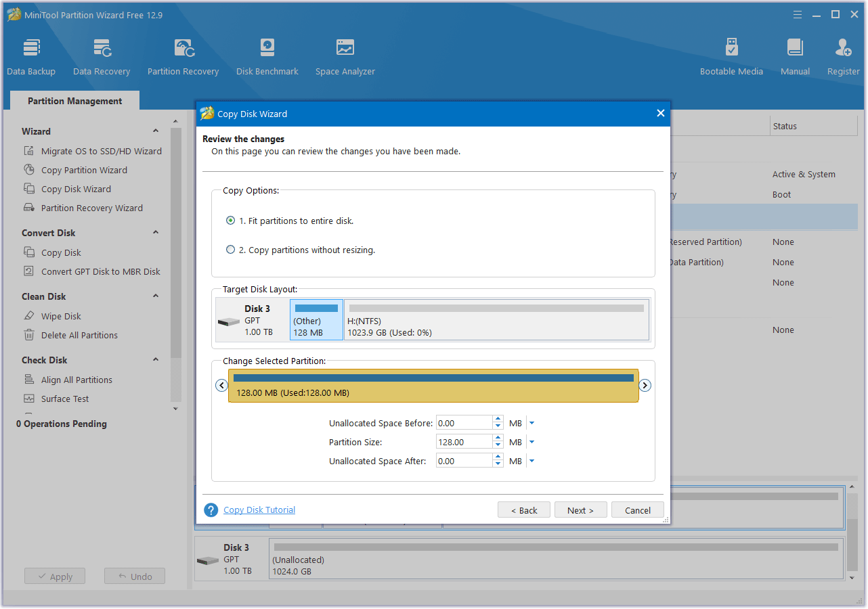Open Migrate OS to SSD/HD Wizard
The height and width of the screenshot is (609, 868).
click(x=101, y=151)
